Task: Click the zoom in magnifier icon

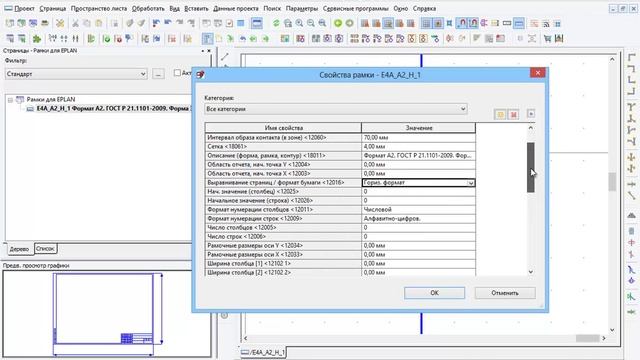Action: [299, 24]
